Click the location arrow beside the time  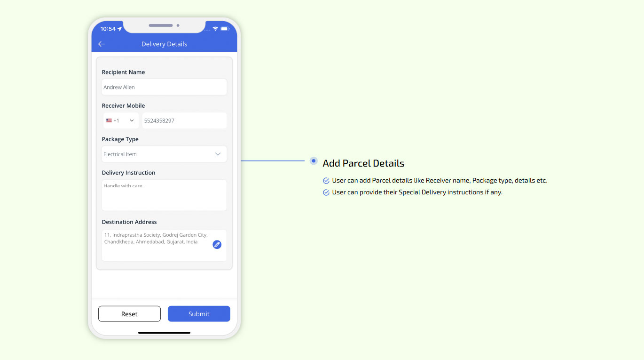click(x=120, y=29)
